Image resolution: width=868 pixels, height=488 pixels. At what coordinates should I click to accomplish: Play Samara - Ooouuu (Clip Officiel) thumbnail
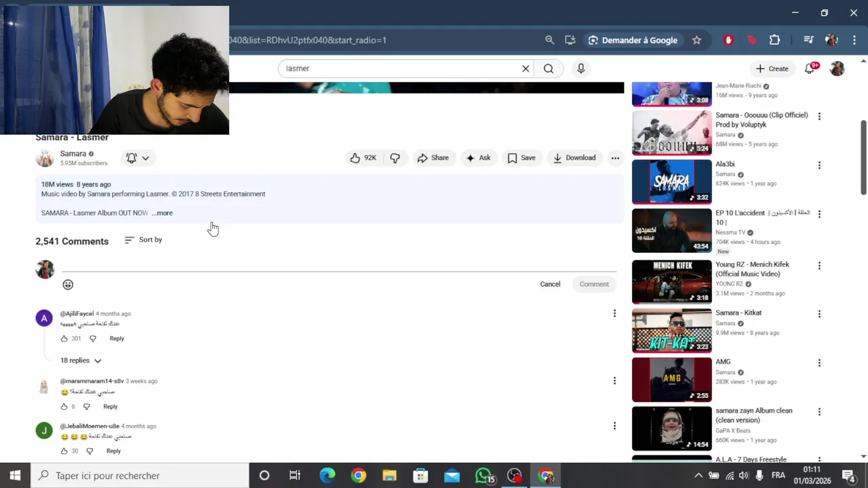[x=672, y=133]
